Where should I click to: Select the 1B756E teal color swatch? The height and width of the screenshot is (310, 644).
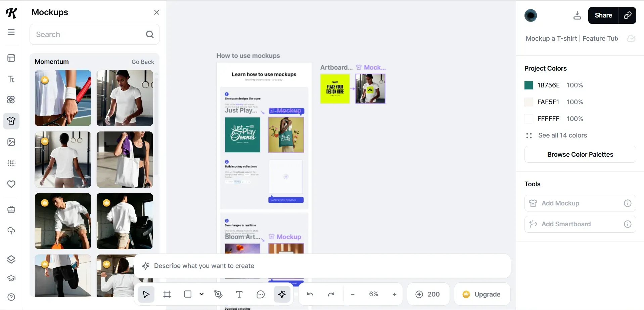[x=528, y=85]
